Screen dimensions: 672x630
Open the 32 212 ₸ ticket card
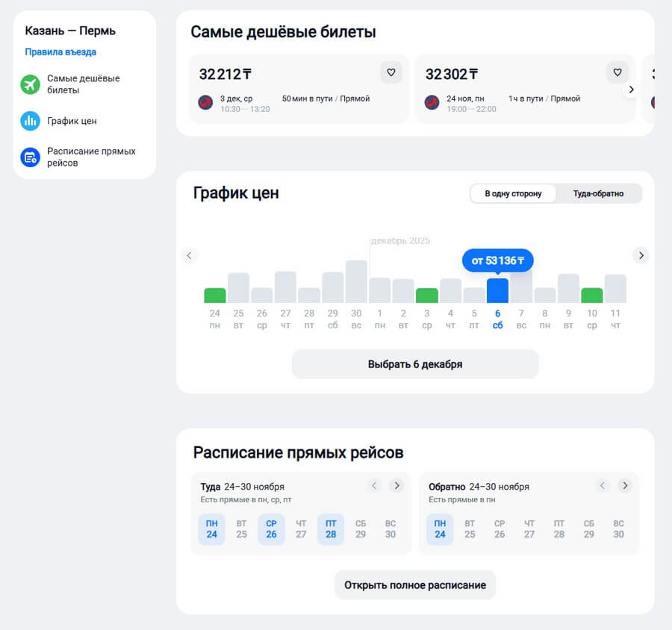point(299,89)
